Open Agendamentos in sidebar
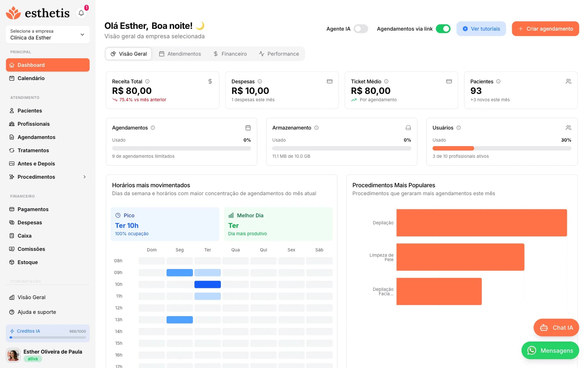This screenshot has width=588, height=368. point(48,137)
